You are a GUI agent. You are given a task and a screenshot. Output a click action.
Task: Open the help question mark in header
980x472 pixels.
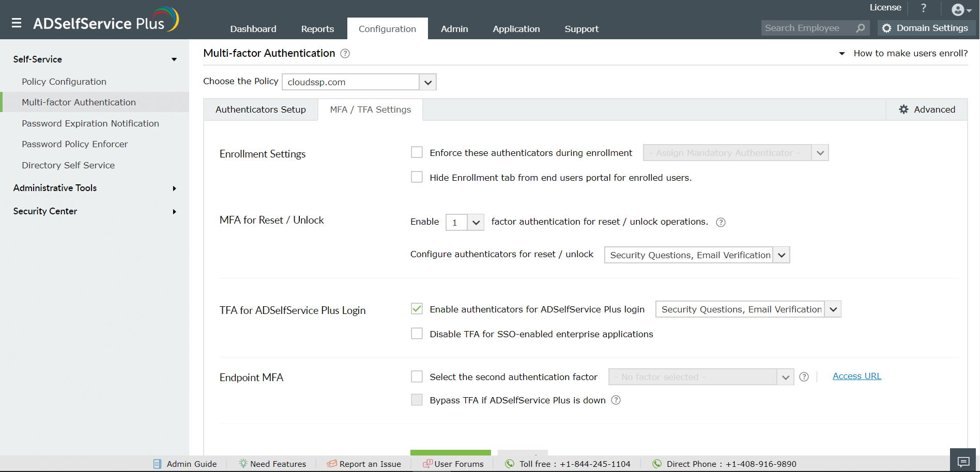(924, 8)
